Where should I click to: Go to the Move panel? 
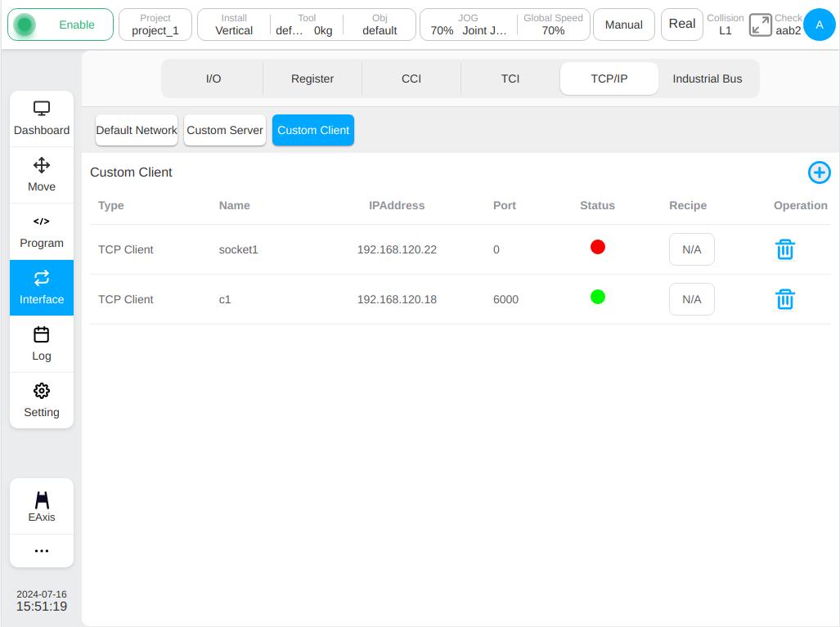click(x=42, y=175)
